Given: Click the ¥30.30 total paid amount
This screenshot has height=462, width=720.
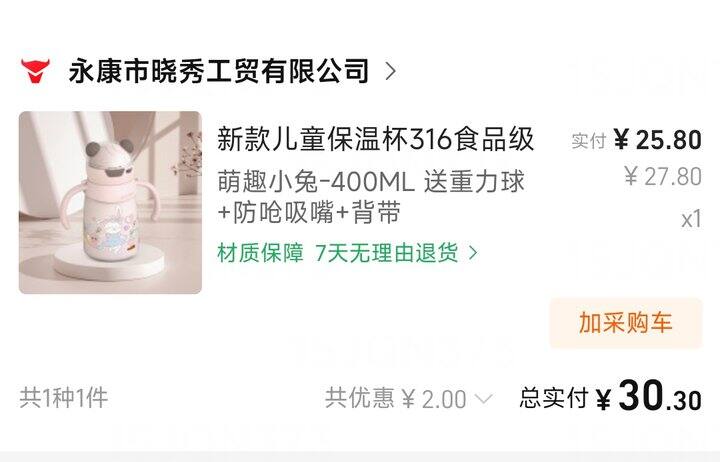Looking at the screenshot, I should click(649, 396).
